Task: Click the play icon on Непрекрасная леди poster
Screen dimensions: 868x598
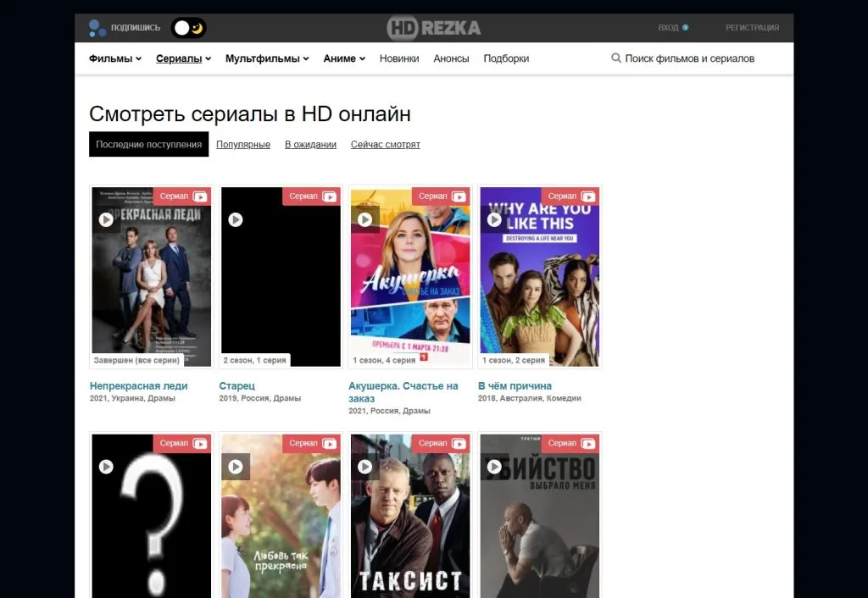Action: pos(105,219)
